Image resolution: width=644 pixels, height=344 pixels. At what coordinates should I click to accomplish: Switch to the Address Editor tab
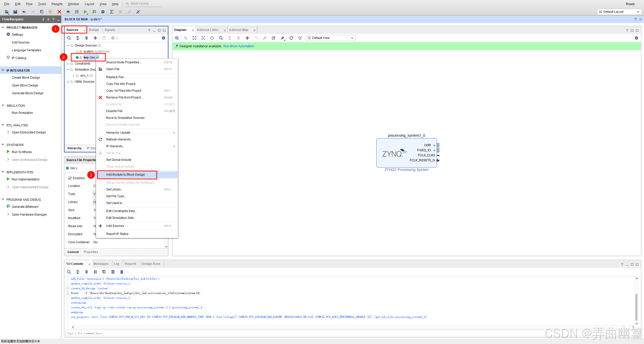tap(208, 30)
